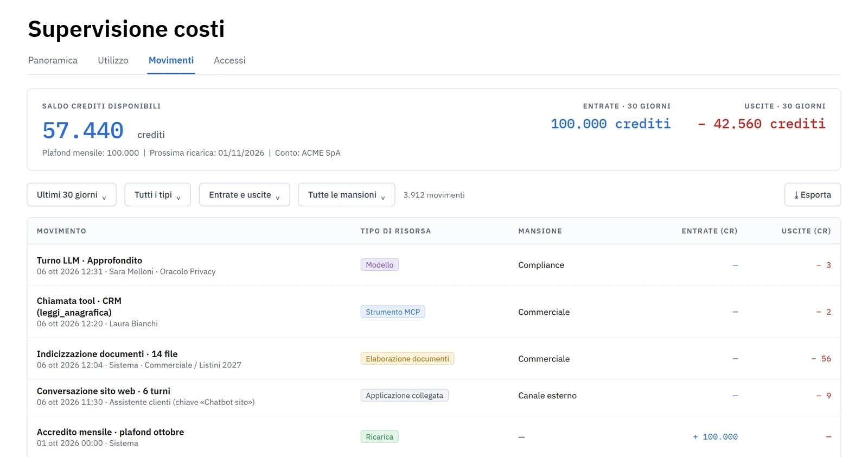Click the Applicazione collegata badge
868x457 pixels.
404,396
